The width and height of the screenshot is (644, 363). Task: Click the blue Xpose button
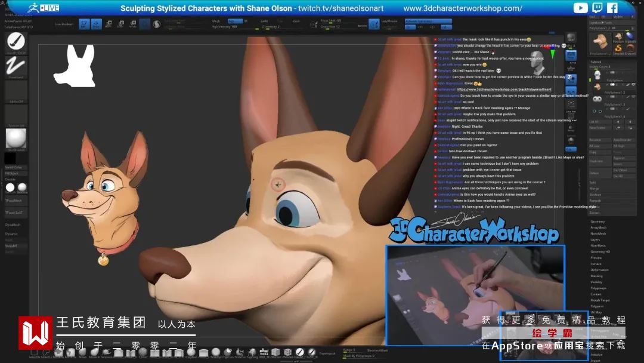(x=571, y=149)
